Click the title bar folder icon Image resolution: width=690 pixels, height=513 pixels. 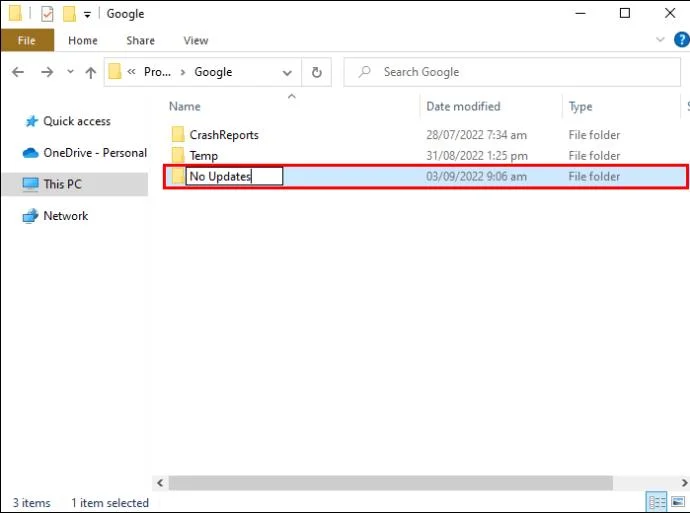click(15, 13)
